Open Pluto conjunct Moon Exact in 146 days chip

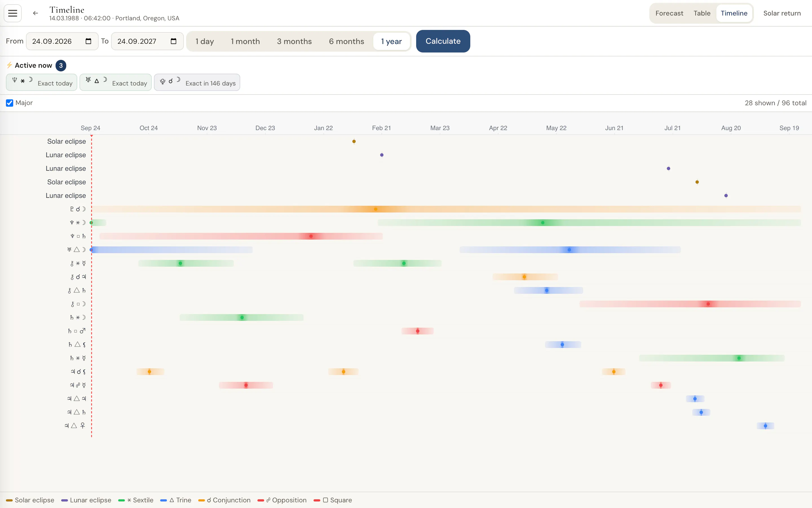tap(197, 82)
